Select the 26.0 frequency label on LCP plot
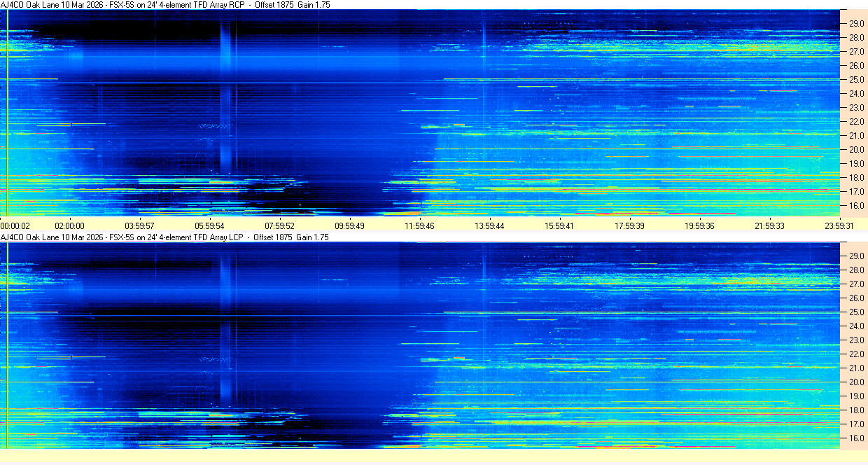This screenshot has width=868, height=465. pyautogui.click(x=857, y=298)
